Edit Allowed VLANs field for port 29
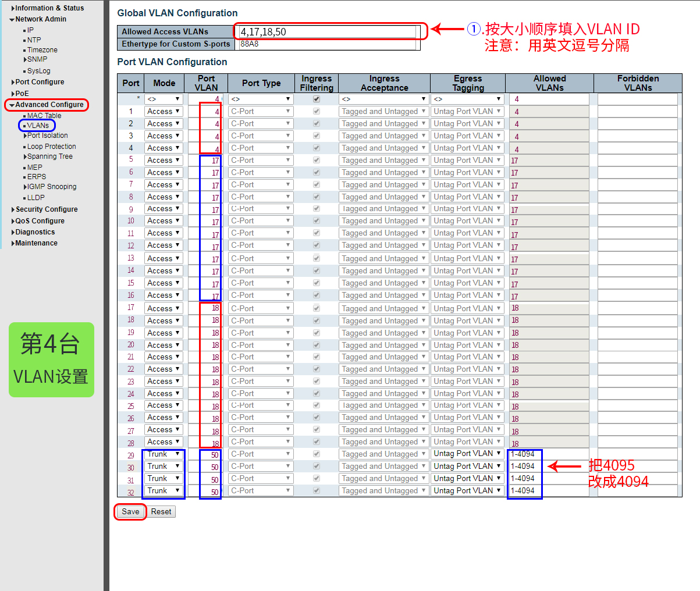700x591 pixels. (x=549, y=454)
